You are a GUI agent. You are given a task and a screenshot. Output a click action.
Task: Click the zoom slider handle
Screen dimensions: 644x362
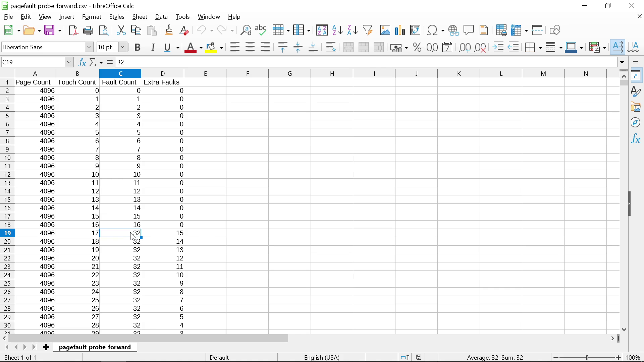tap(587, 358)
